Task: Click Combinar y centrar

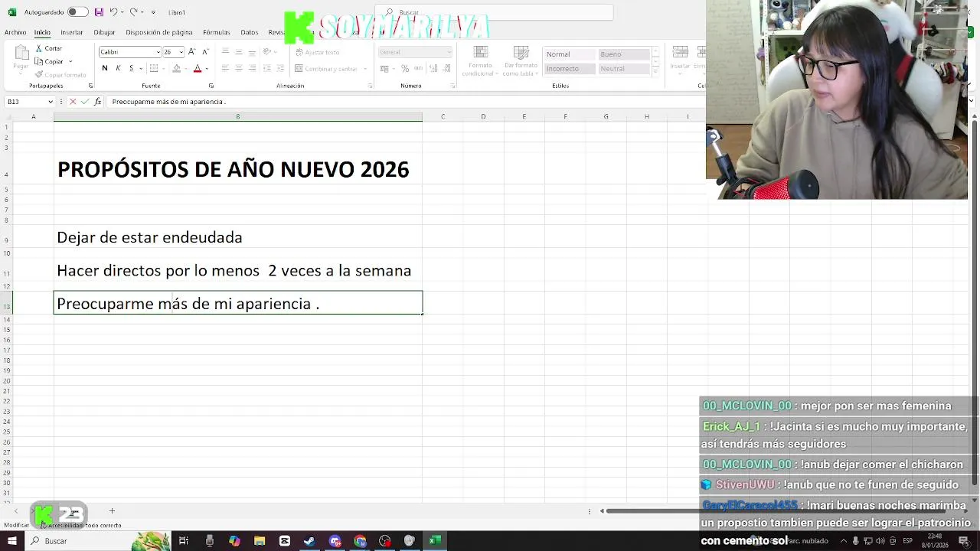Action: click(326, 69)
